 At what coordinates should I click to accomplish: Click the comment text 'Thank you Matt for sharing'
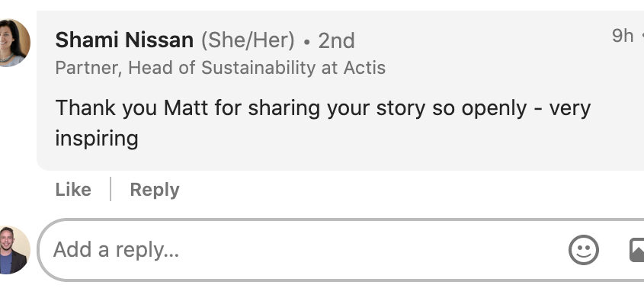(187, 108)
